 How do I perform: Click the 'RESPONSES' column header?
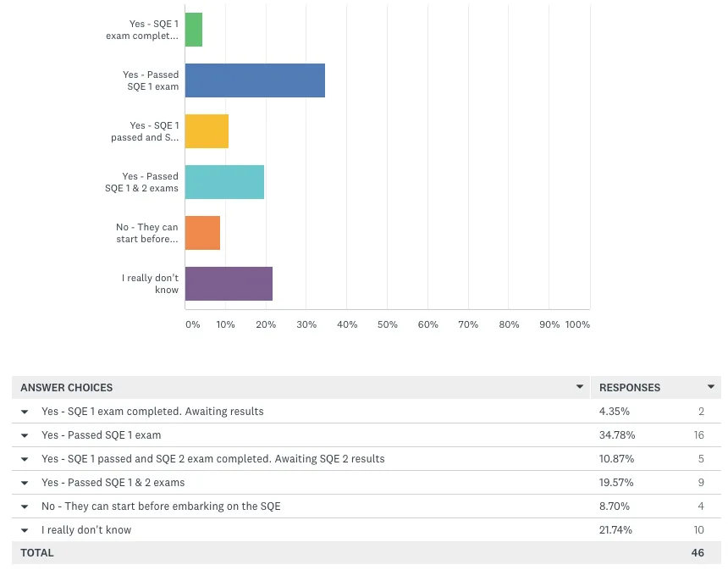pos(630,387)
